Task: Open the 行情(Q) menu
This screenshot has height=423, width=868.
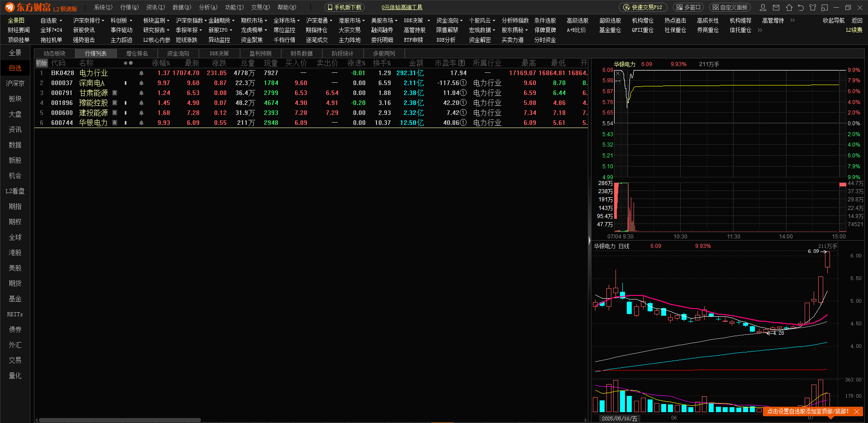Action: tap(129, 8)
